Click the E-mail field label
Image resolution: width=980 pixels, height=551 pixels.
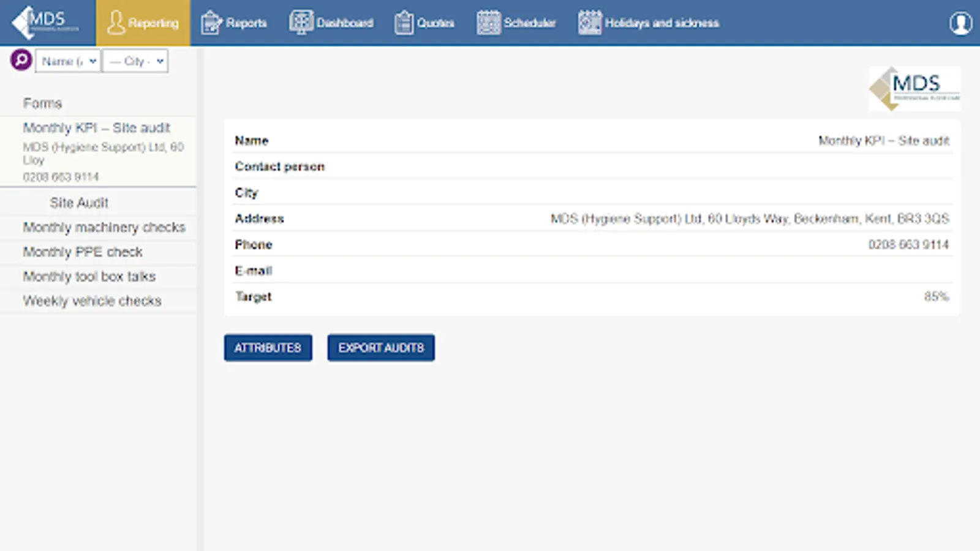[x=254, y=271]
